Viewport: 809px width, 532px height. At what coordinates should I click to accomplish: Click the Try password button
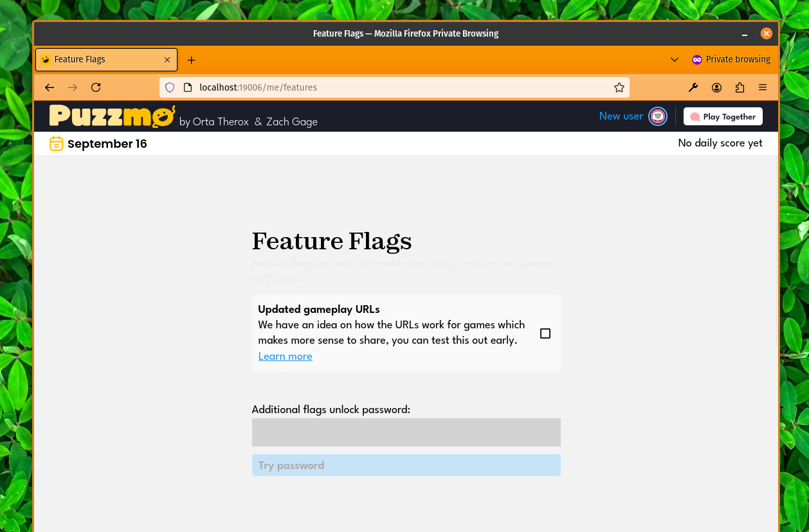click(x=406, y=465)
